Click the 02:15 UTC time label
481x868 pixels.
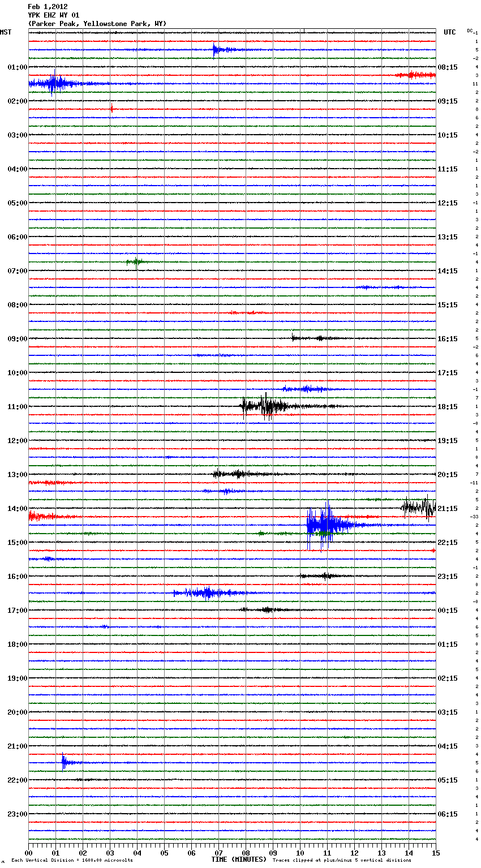[448, 678]
